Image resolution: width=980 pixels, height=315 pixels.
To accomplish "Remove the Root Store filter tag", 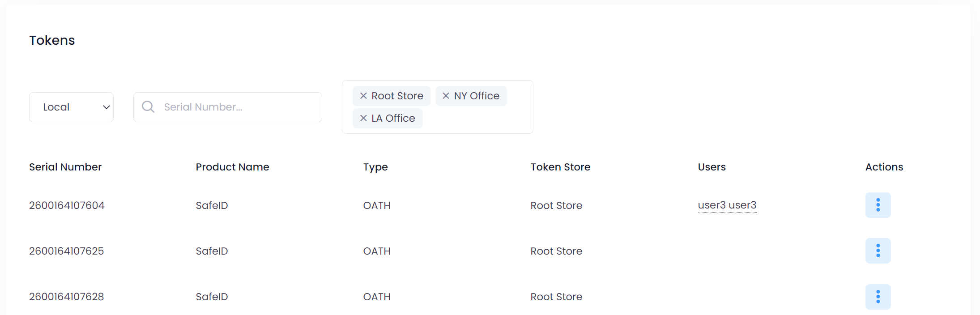I will [363, 96].
